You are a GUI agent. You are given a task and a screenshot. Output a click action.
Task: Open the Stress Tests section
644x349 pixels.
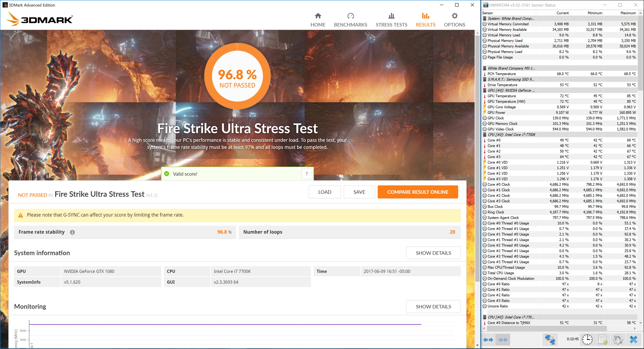[x=391, y=20]
